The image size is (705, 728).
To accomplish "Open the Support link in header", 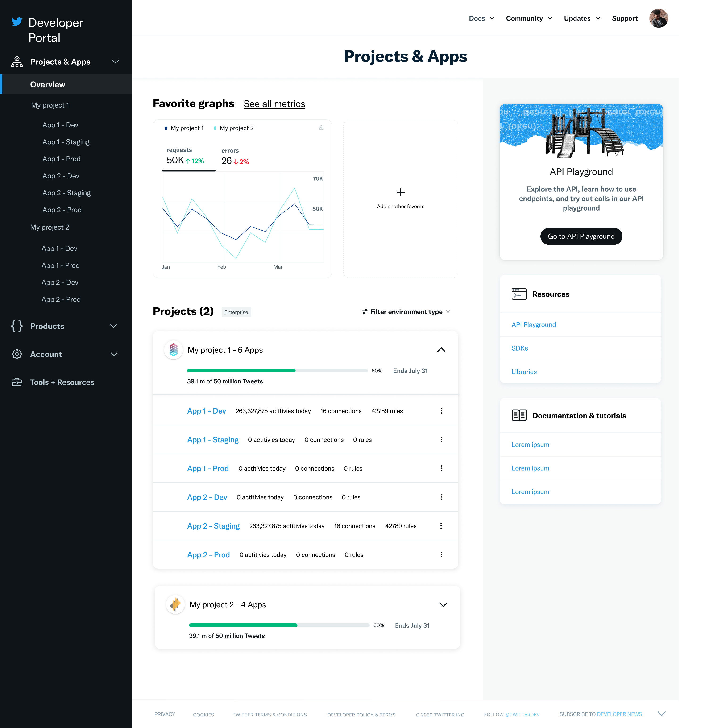I will (624, 18).
